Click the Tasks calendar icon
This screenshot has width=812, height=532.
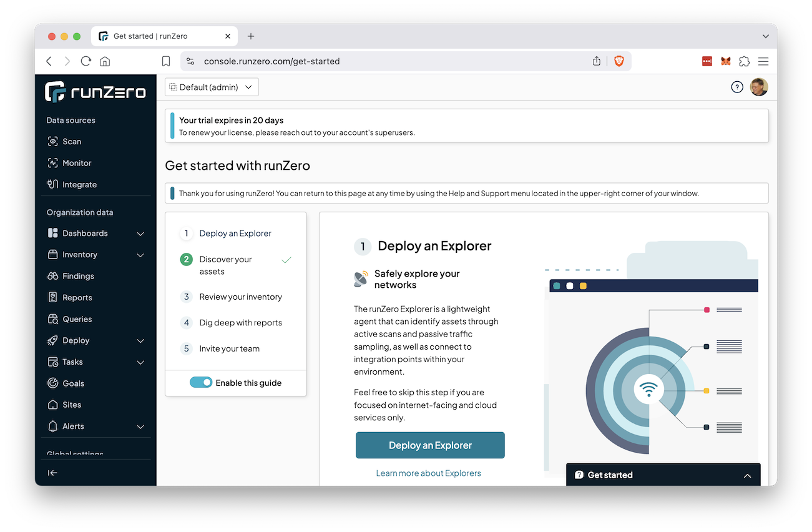pyautogui.click(x=53, y=362)
